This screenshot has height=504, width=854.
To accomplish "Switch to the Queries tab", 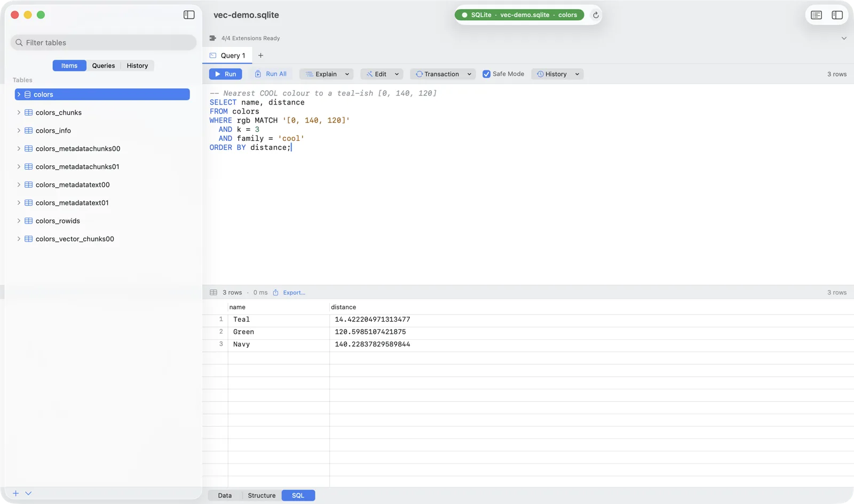I will [x=104, y=66].
